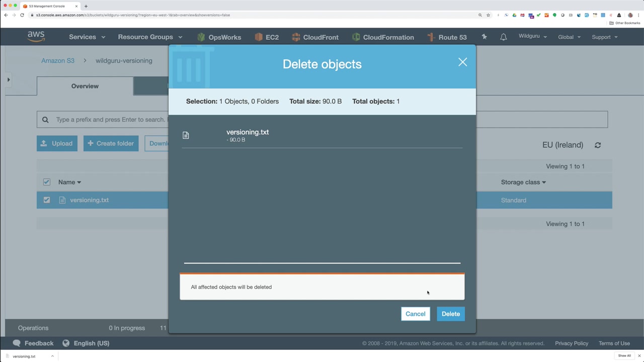Image resolution: width=644 pixels, height=362 pixels.
Task: Expand the left sidebar arrow
Action: (9, 80)
